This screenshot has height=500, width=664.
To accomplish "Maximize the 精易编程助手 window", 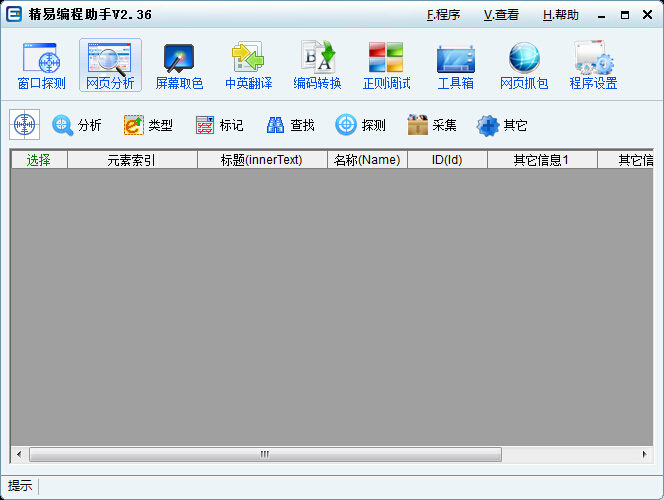I will click(625, 15).
